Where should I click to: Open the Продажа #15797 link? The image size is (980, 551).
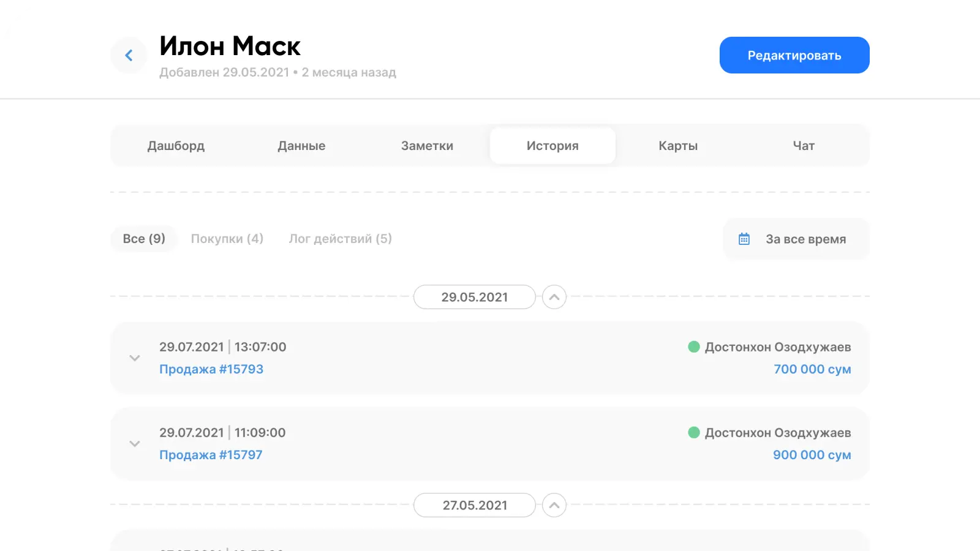[211, 455]
